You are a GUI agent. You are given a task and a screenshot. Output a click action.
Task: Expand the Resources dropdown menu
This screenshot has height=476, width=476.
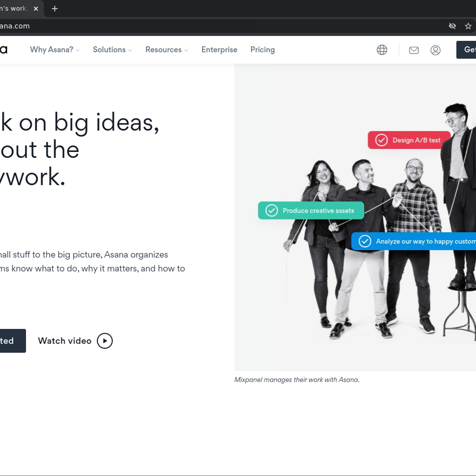pyautogui.click(x=167, y=50)
